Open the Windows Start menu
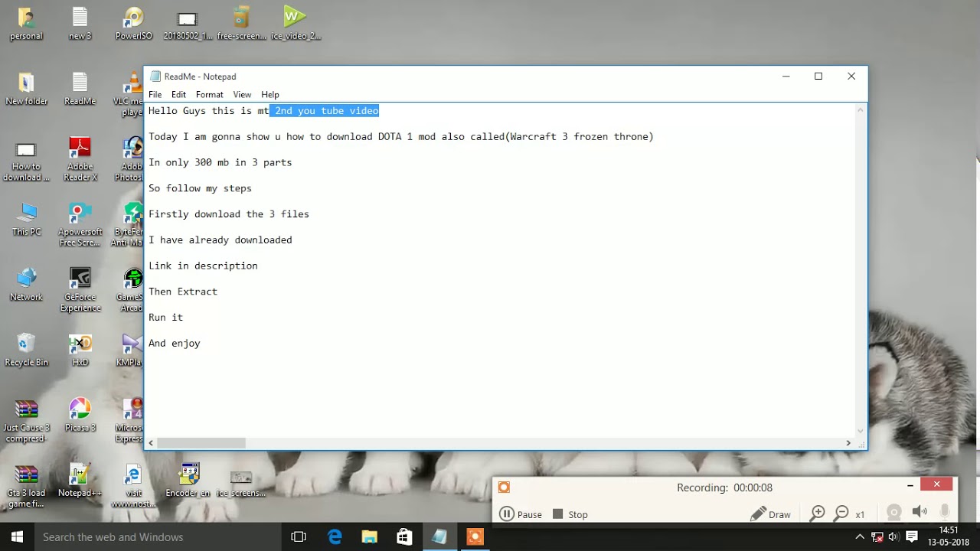The width and height of the screenshot is (980, 551). coord(16,536)
